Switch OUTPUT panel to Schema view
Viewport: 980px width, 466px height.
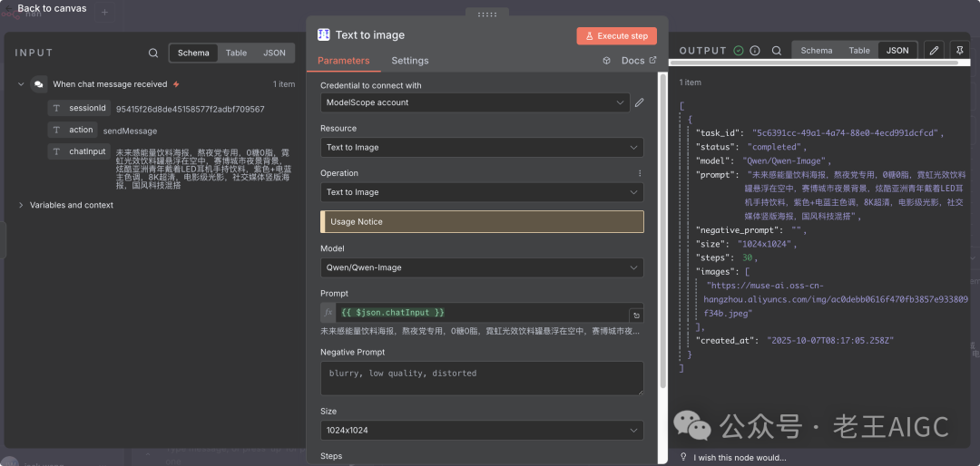pos(817,51)
